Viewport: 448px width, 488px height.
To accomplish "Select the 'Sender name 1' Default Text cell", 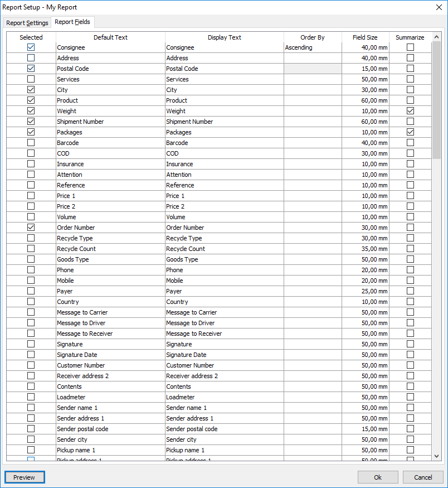I will pyautogui.click(x=111, y=408).
